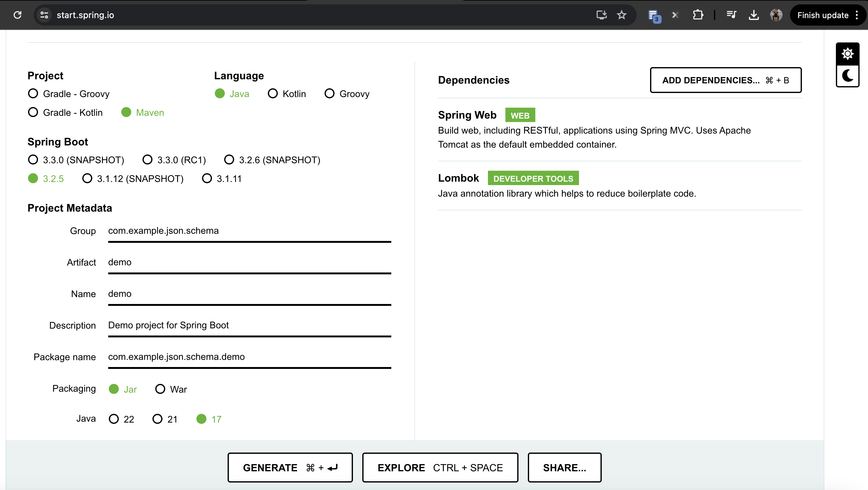View site information icon beside the URL

(44, 15)
